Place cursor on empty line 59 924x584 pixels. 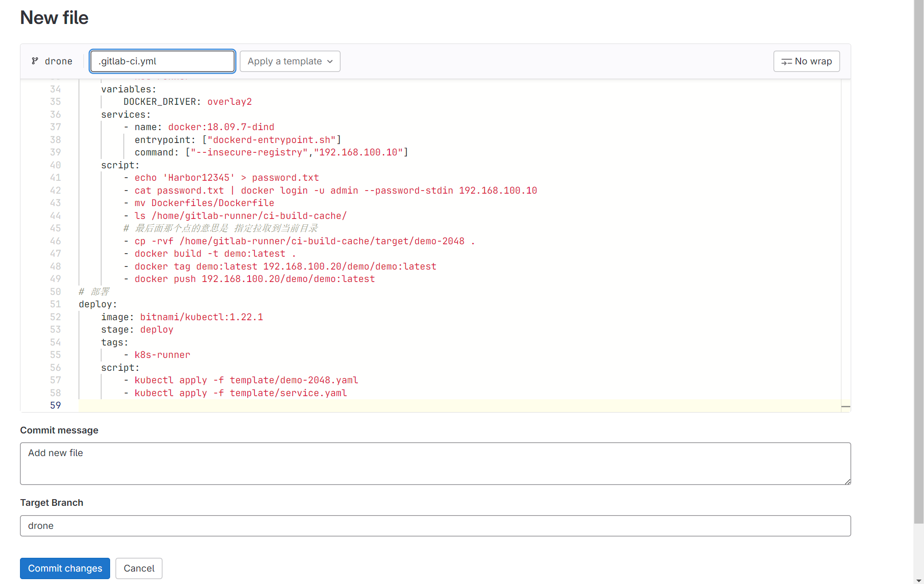tap(460, 405)
